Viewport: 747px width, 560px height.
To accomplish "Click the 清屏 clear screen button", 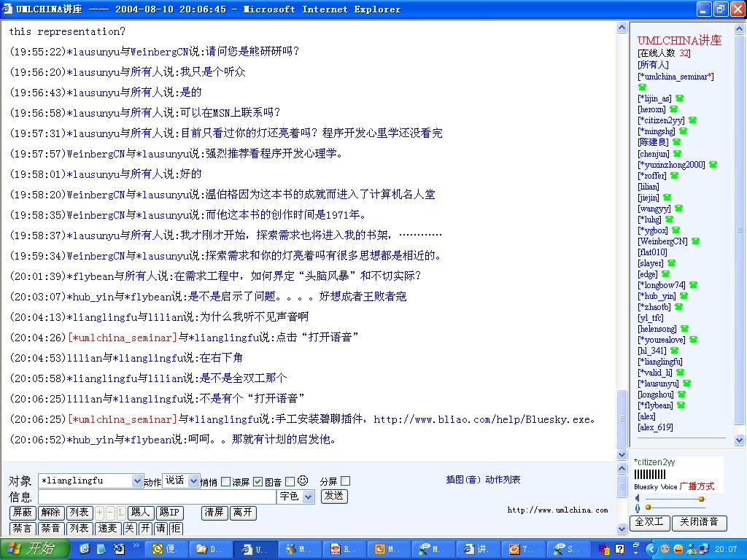I will (x=214, y=513).
